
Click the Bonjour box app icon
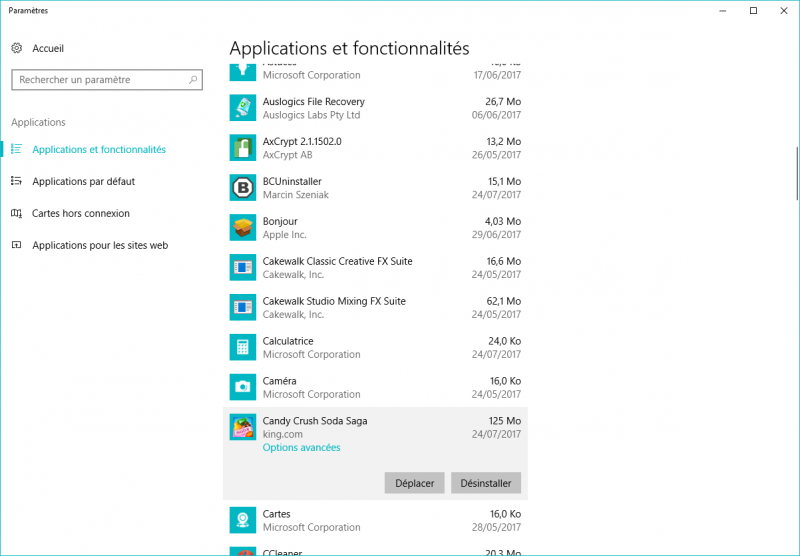coord(243,228)
